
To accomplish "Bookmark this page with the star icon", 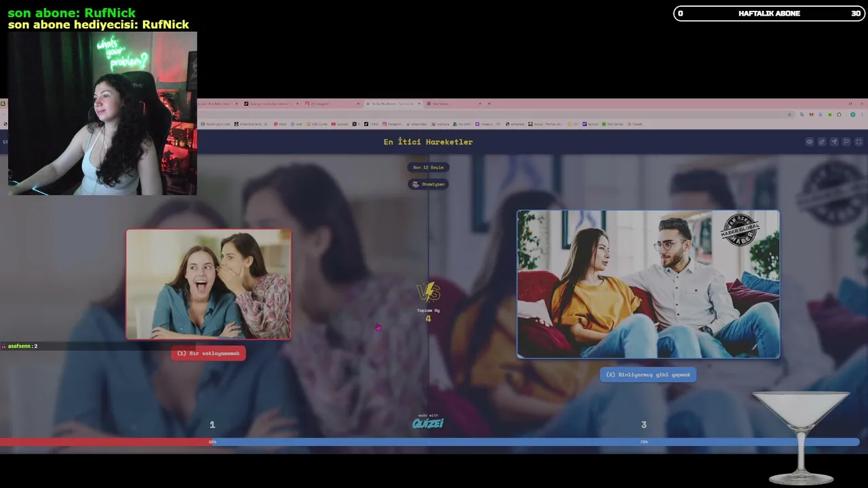I will [789, 115].
